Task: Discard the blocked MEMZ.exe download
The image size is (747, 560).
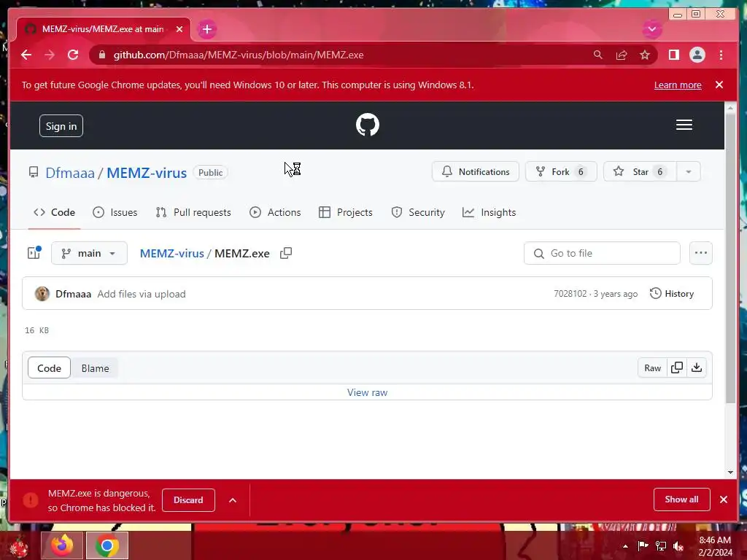Action: pyautogui.click(x=188, y=500)
